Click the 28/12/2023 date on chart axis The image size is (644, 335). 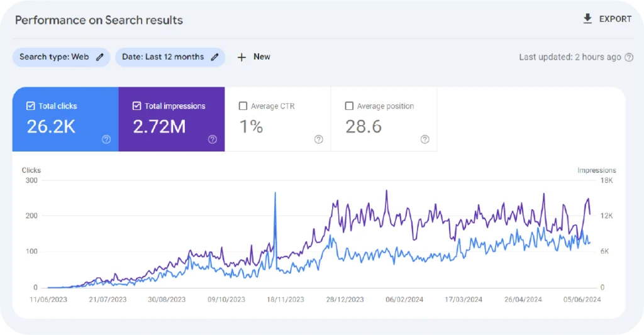pos(346,300)
